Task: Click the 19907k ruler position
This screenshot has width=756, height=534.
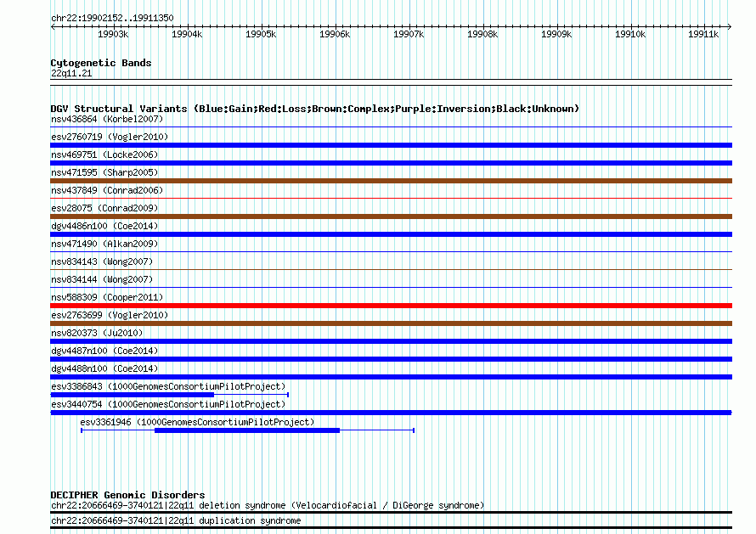Action: 409,34
